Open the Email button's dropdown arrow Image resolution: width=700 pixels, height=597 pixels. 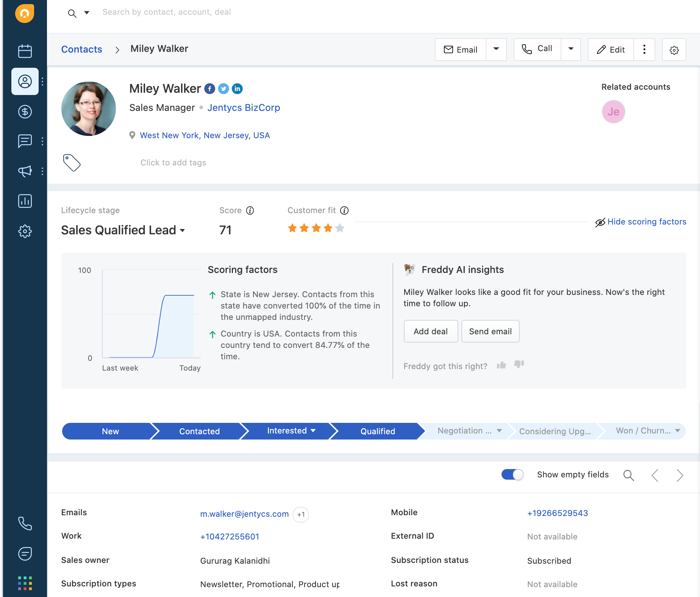click(496, 49)
